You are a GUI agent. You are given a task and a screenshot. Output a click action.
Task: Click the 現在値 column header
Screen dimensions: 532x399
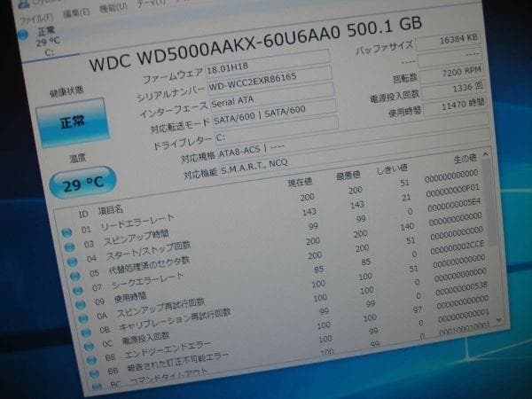300,183
